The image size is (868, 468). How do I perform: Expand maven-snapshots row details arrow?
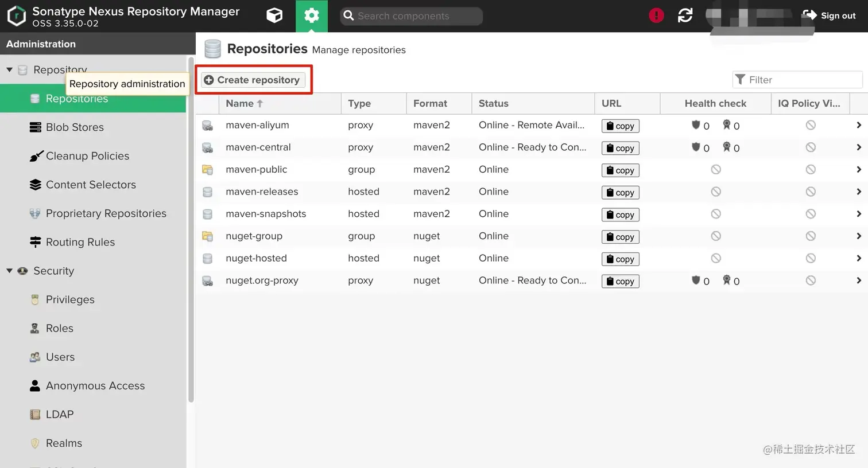(858, 214)
